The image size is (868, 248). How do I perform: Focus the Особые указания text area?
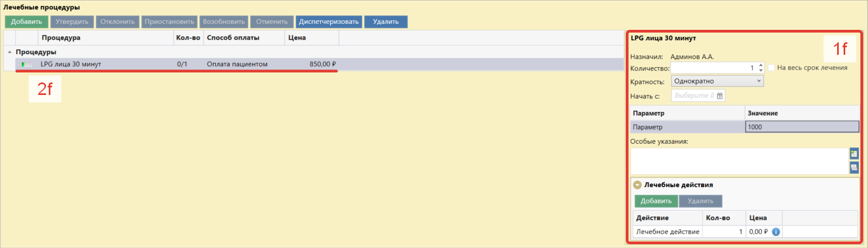tap(739, 161)
